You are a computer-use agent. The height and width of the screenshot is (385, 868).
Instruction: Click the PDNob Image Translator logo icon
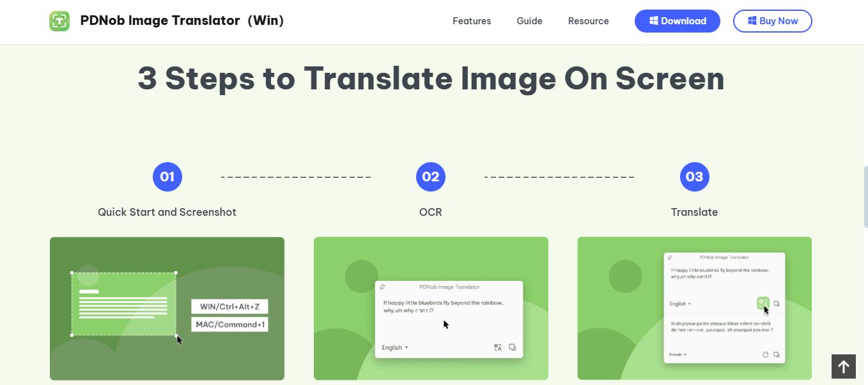point(59,20)
